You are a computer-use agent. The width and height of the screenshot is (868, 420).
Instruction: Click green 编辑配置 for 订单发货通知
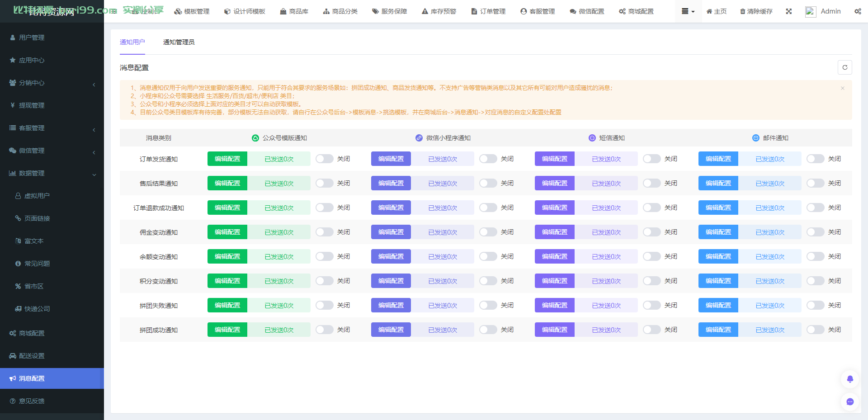227,159
